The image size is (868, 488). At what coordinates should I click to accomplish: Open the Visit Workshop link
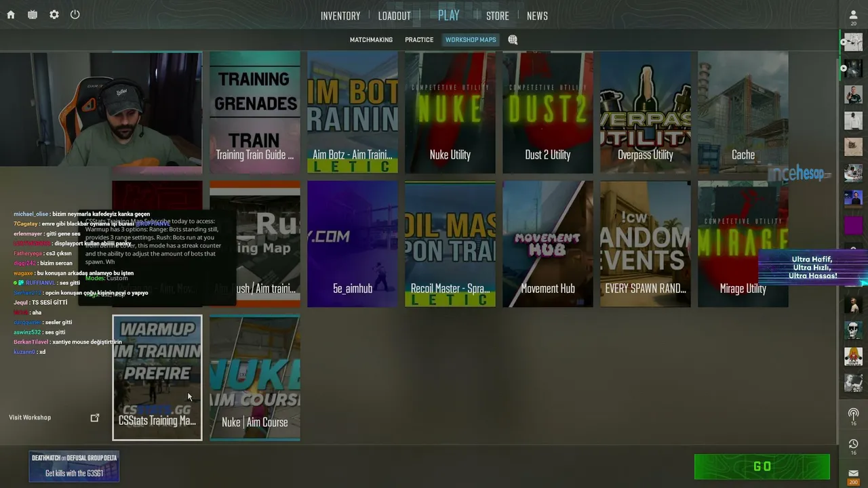(30, 418)
